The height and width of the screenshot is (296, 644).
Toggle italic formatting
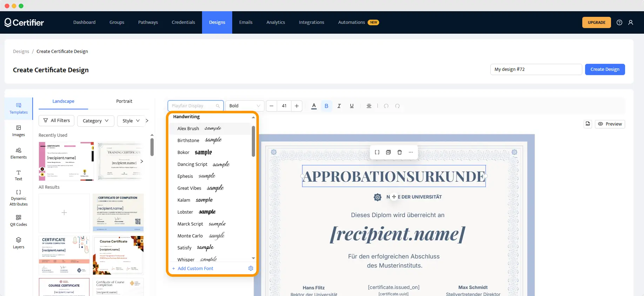[x=339, y=106]
